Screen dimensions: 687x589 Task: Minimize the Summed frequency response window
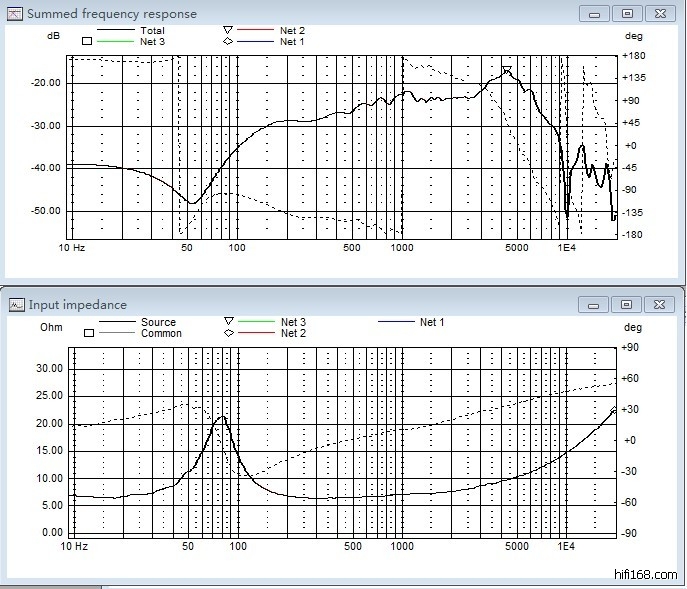tap(596, 13)
